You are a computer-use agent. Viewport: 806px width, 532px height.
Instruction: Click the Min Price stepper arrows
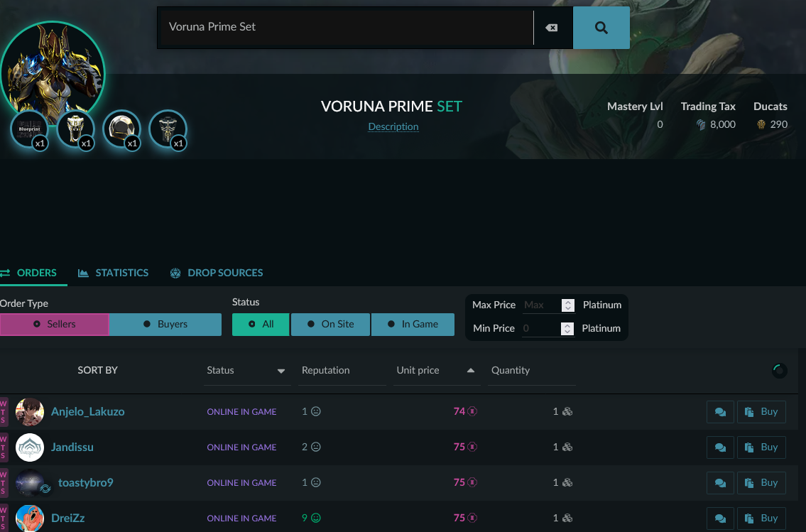567,328
